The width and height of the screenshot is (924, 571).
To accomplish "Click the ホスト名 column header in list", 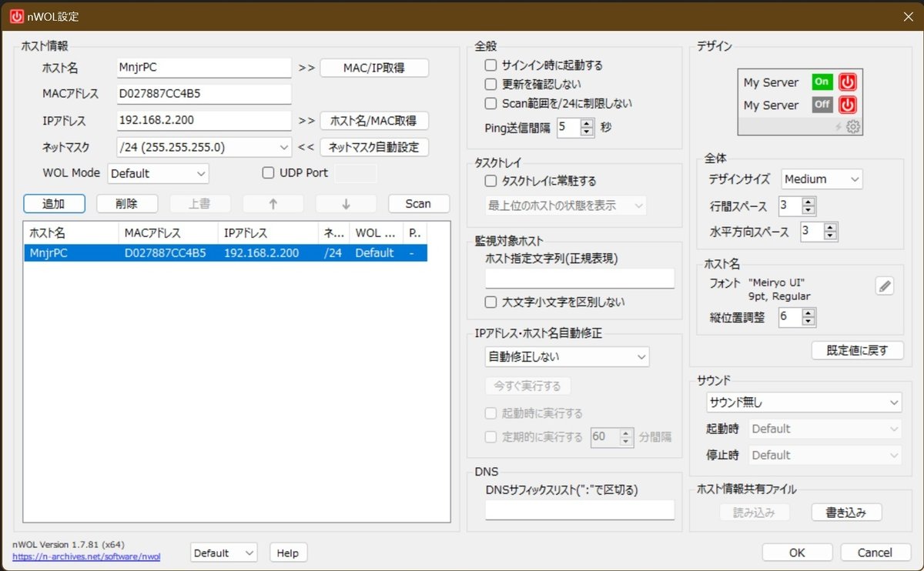I will tap(72, 232).
